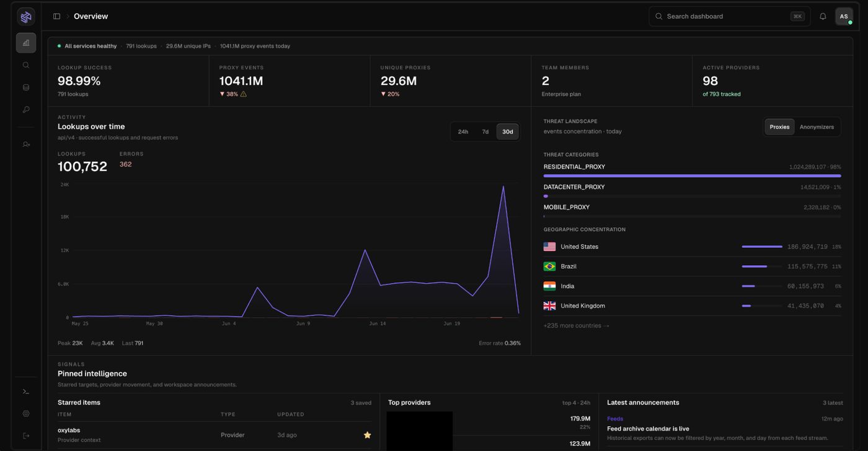868x451 pixels.
Task: Click the United Kingdom flag icon
Action: click(549, 306)
